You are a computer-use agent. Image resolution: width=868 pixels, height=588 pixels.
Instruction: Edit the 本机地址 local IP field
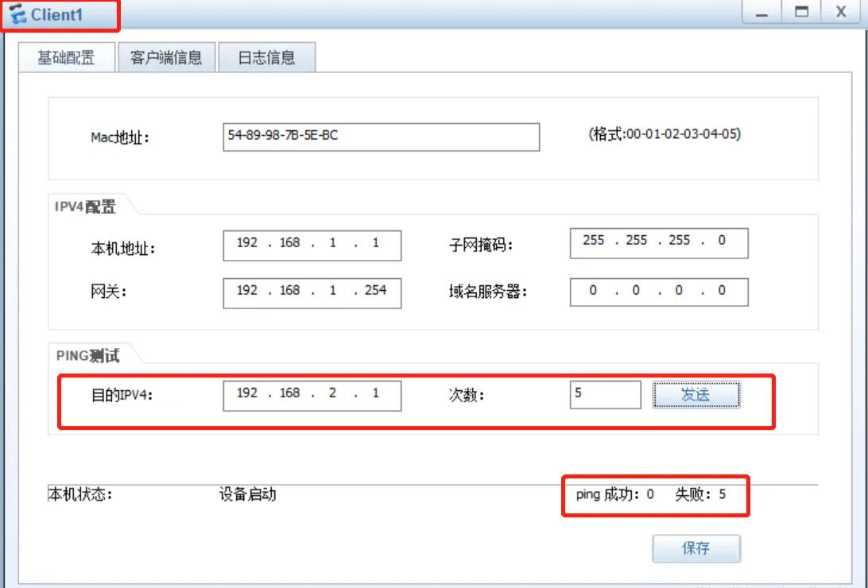312,245
